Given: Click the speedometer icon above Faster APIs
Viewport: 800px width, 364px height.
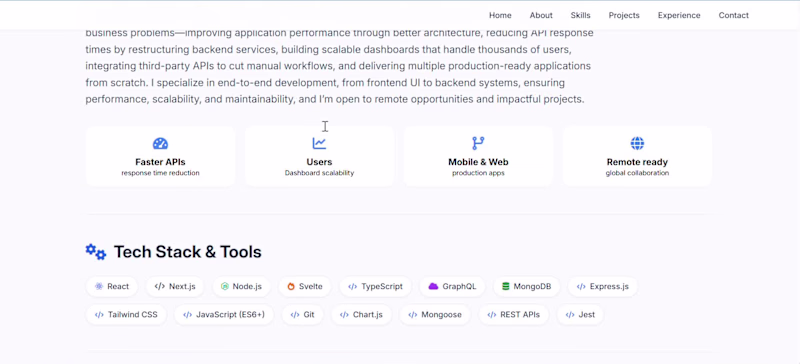Looking at the screenshot, I should 160,143.
